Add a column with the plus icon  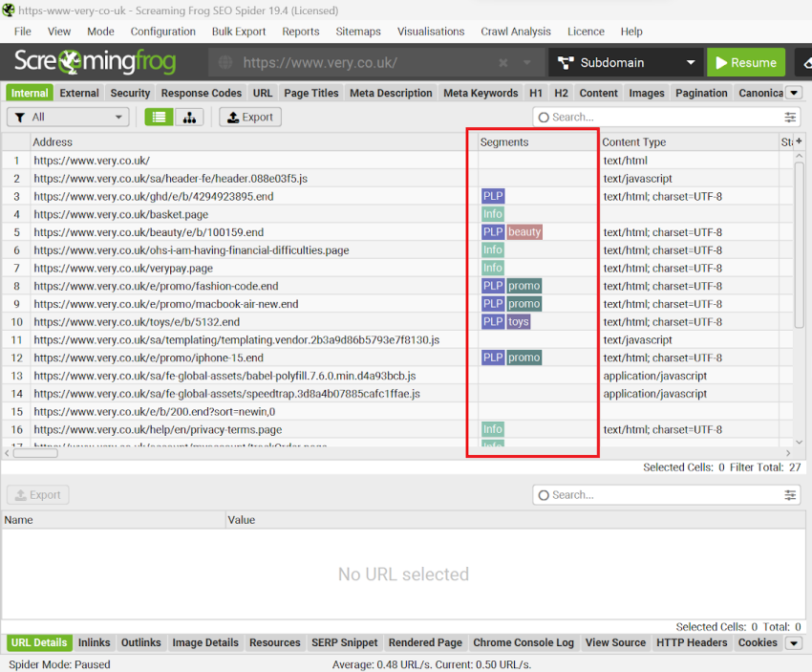pyautogui.click(x=799, y=141)
